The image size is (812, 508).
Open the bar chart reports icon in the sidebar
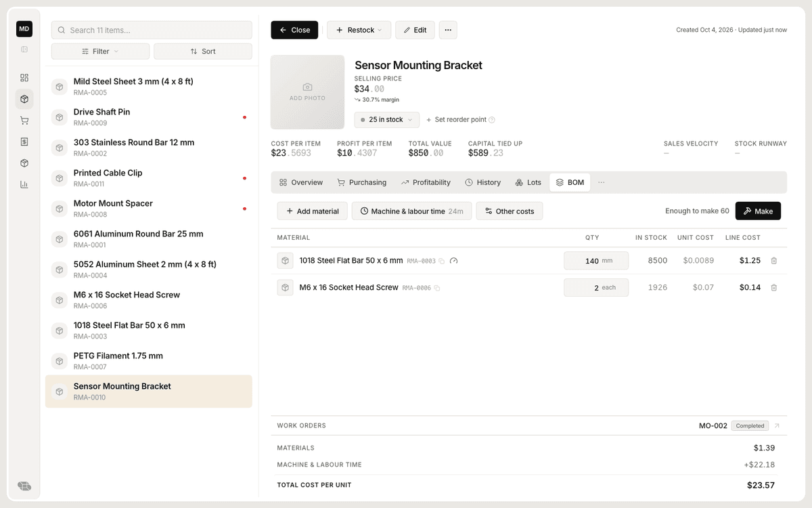[24, 184]
